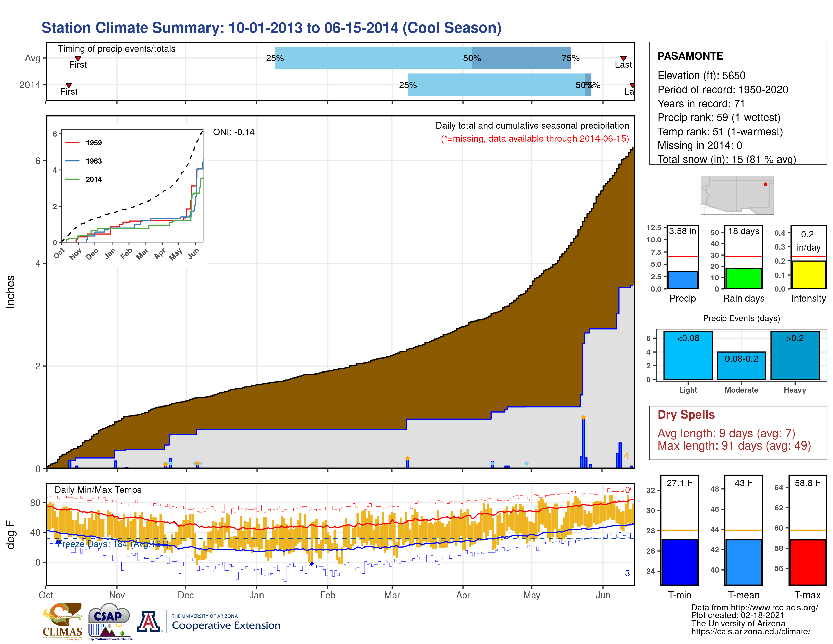833x644 pixels.
Task: Click the 2014 row 'First' red triangle marker
Action: click(x=69, y=85)
